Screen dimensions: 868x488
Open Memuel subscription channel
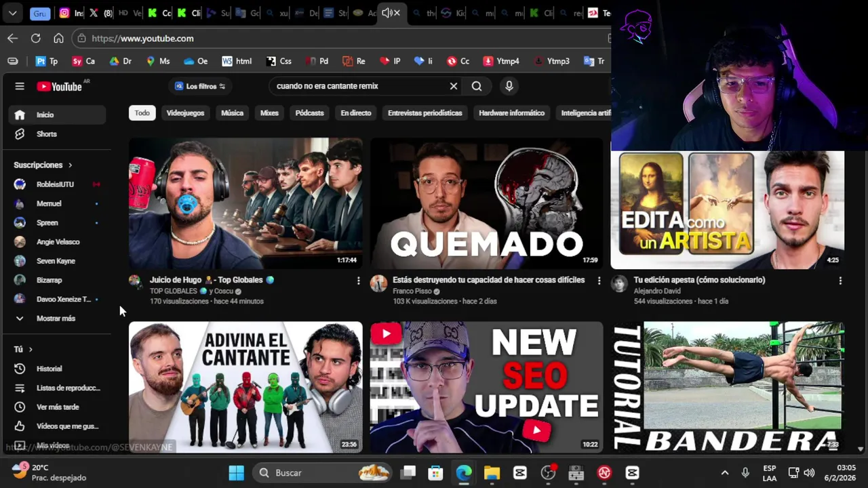tap(58, 203)
